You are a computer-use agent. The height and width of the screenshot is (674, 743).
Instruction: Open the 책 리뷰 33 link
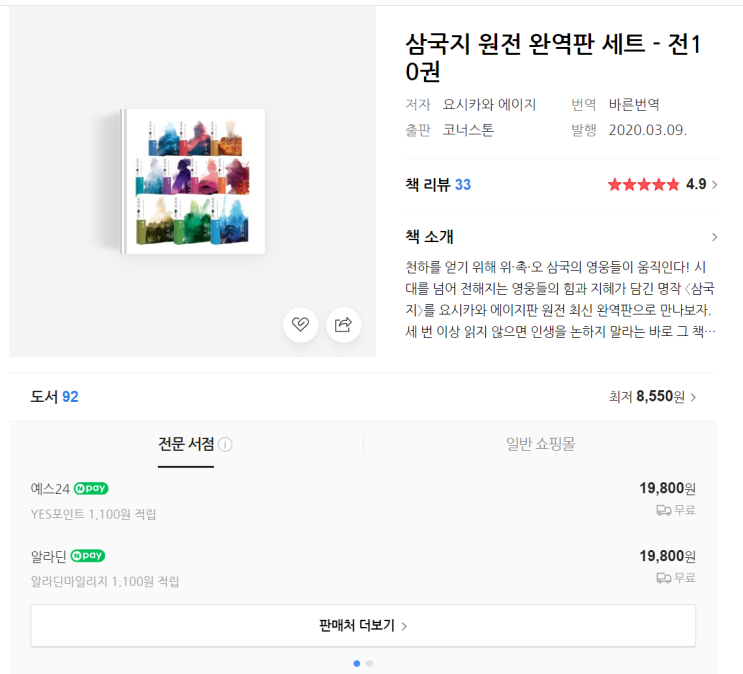point(438,184)
